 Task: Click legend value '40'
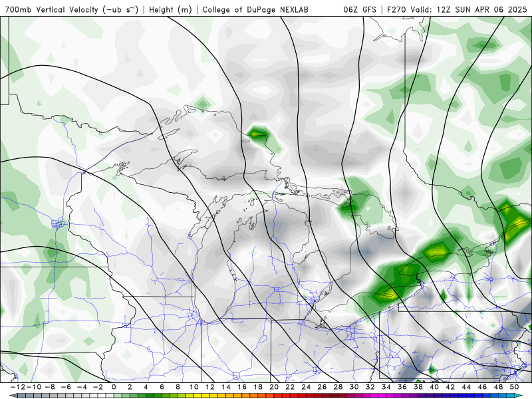pos(434,387)
